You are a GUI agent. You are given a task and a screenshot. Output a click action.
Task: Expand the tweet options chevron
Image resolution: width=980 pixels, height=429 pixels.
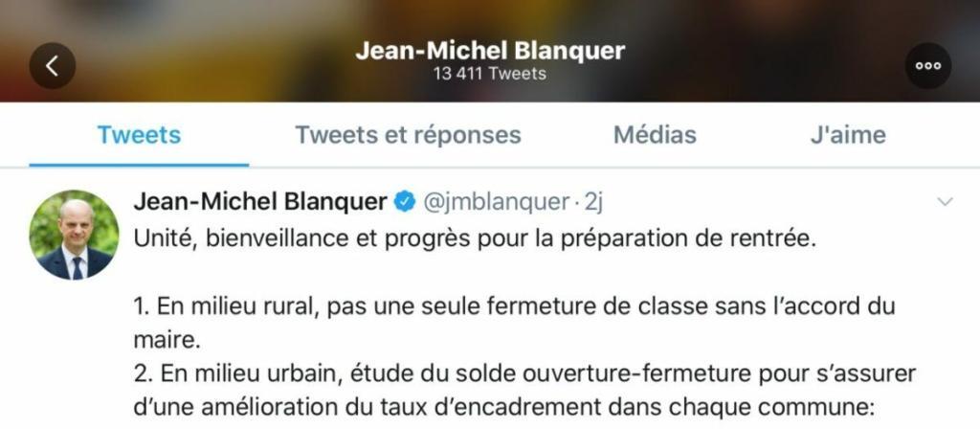coord(946,201)
